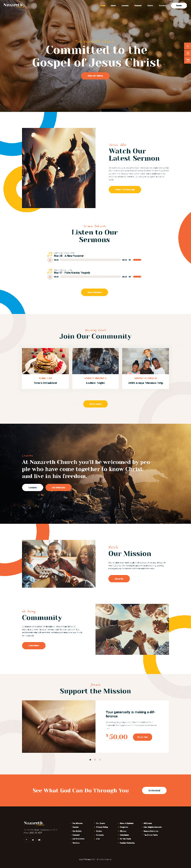The image size is (191, 868).
Task: Click the top orange side-panel icon
Action: [188, 46]
